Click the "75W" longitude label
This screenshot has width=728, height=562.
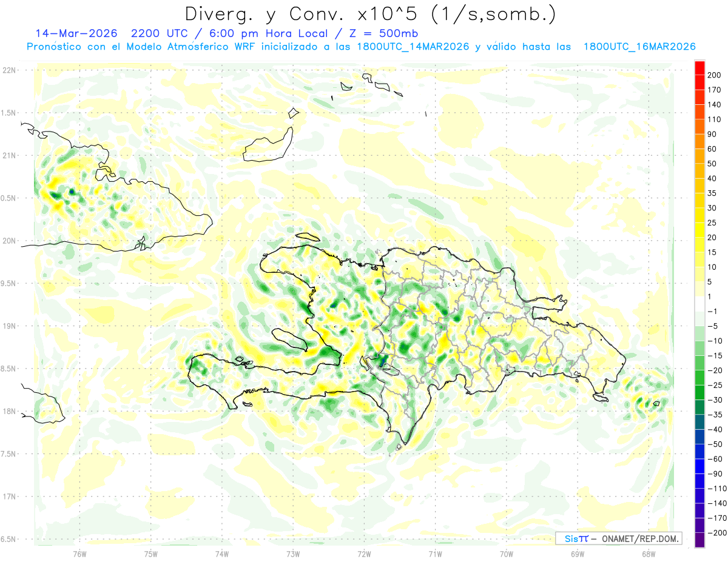(x=151, y=554)
